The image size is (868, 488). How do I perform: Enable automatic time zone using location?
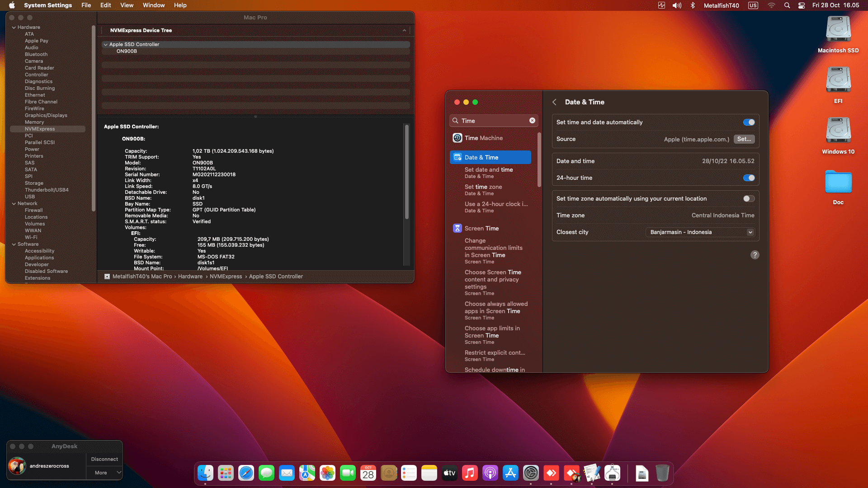(x=749, y=199)
